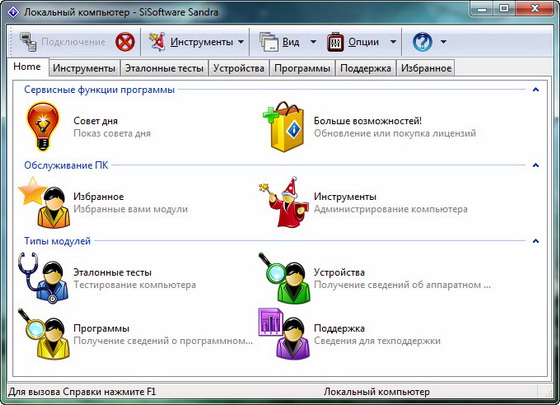Screen dimensions: 560x405
Task: Click the Инструменты wizard toolbar icon
Action: coord(157,42)
